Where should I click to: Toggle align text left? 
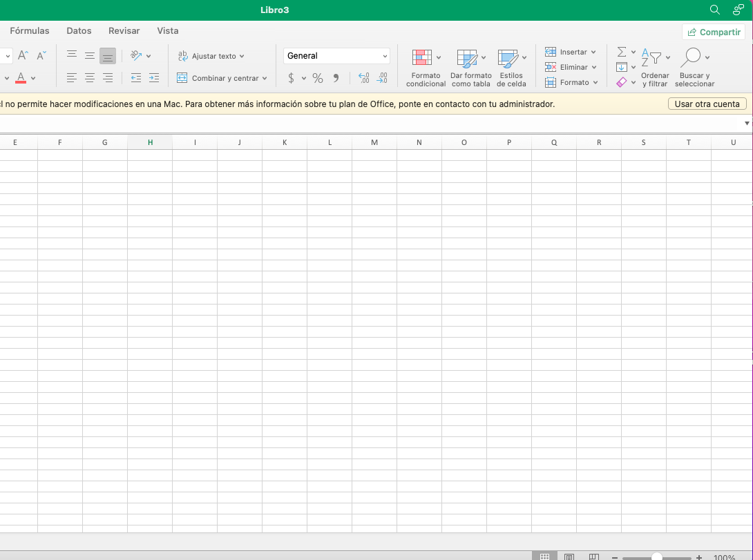click(x=72, y=78)
